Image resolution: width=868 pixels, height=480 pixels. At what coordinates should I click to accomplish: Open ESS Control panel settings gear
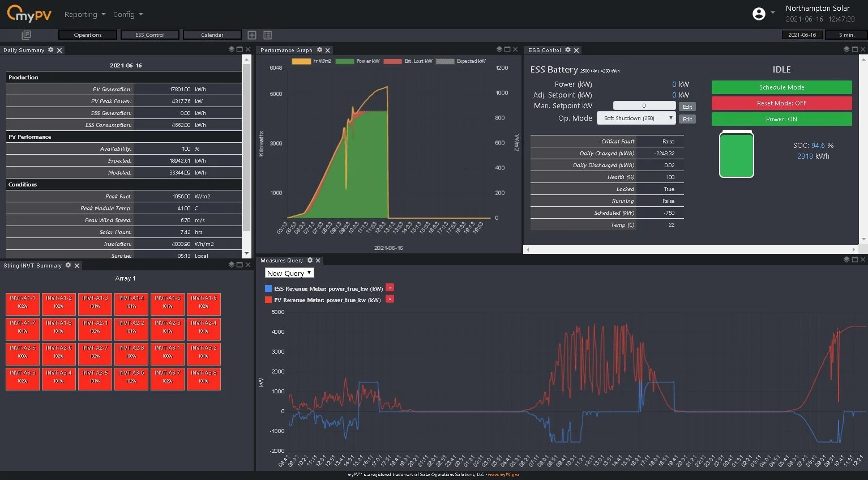[568, 50]
